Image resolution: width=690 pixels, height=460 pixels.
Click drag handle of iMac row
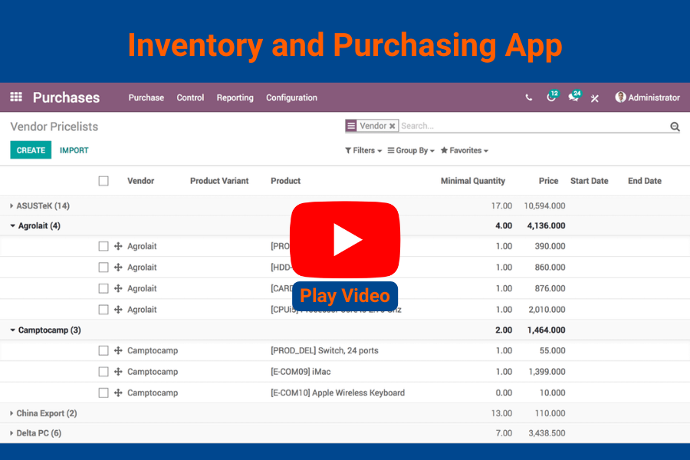(x=118, y=372)
